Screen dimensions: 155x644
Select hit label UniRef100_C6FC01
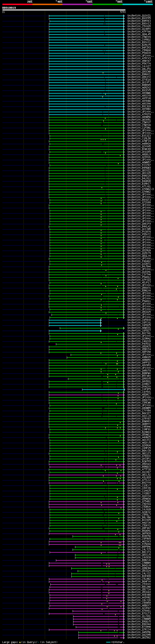(x=139, y=322)
